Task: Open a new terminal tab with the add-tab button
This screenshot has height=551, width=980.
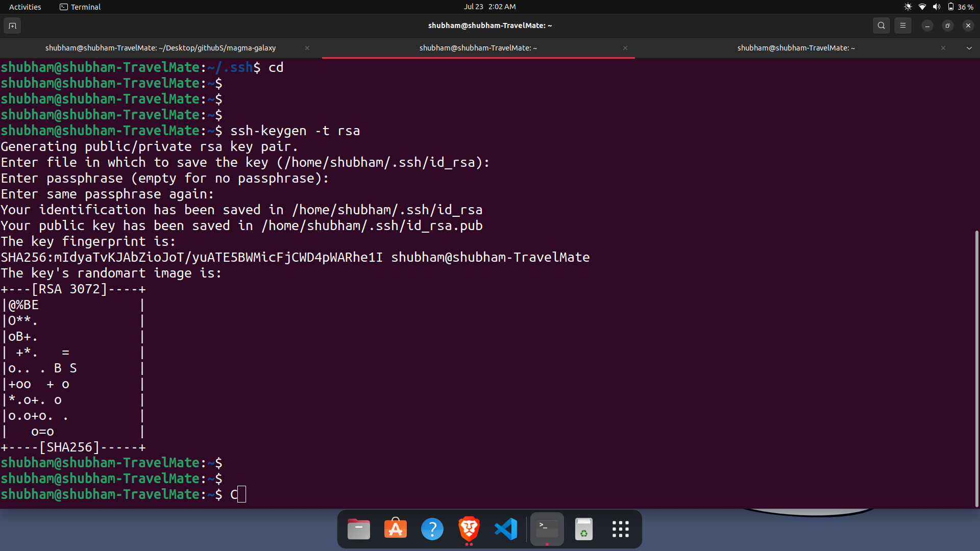Action: 12,26
